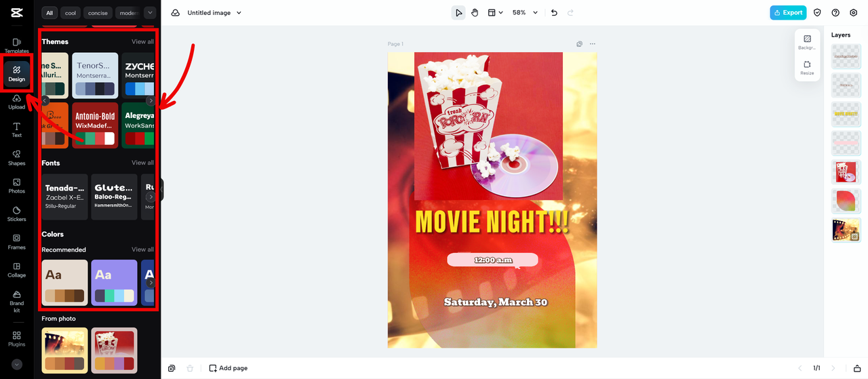Collapse the left design panel handle
The width and height of the screenshot is (868, 379).
coord(162,189)
